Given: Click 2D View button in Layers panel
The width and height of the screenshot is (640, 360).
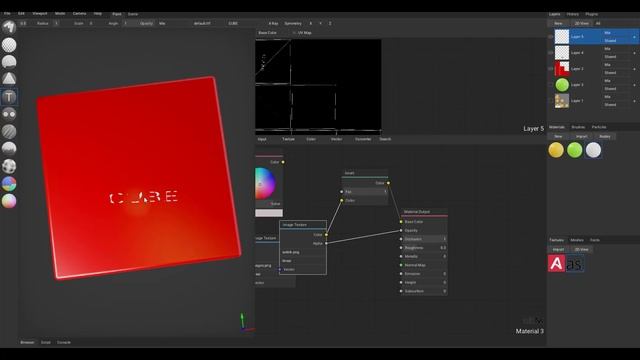Looking at the screenshot, I should 581,23.
